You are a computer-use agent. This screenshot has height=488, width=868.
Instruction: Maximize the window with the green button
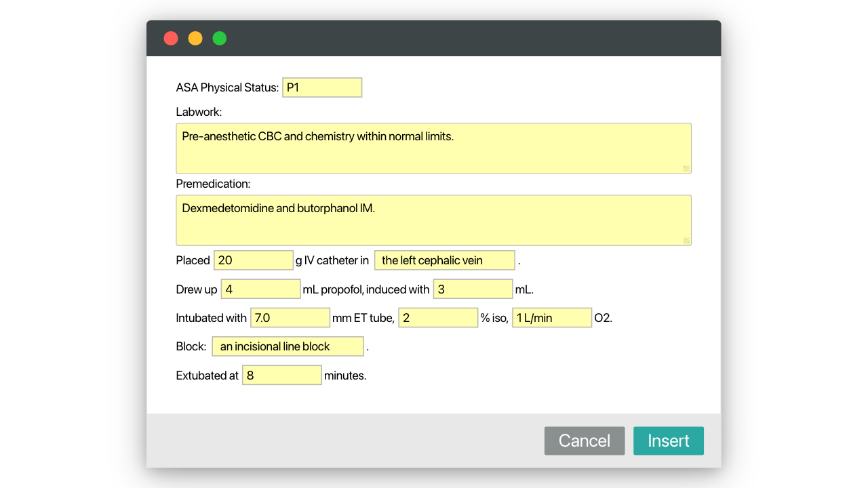pyautogui.click(x=220, y=39)
